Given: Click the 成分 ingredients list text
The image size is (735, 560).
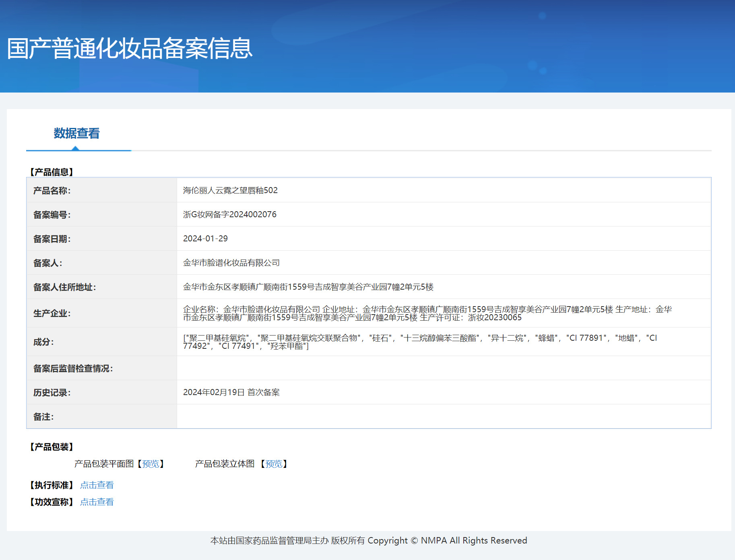Looking at the screenshot, I should pyautogui.click(x=420, y=342).
